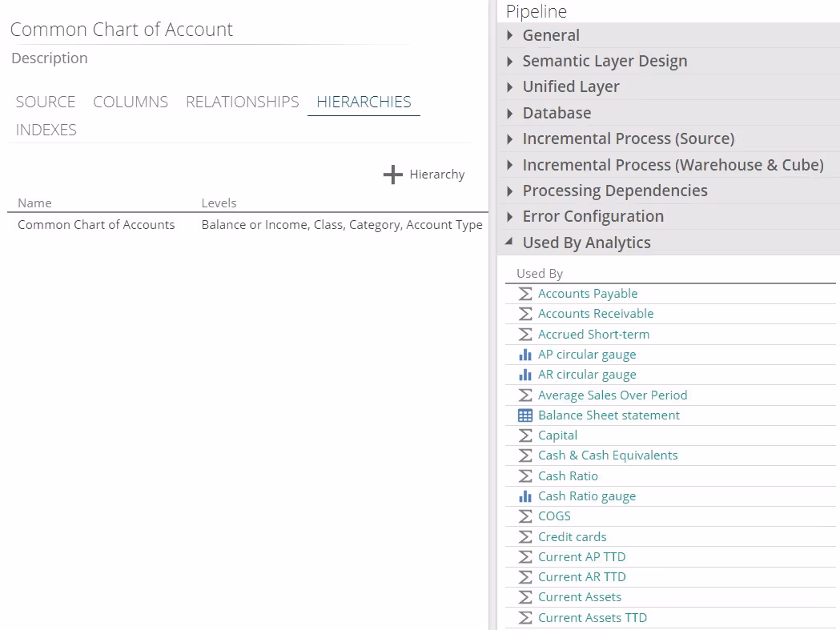Open the Accounts Receivable analytics link

pos(596,314)
